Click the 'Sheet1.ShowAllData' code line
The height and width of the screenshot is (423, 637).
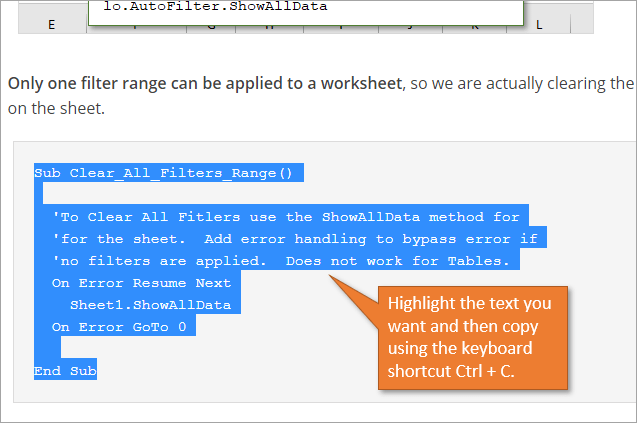[x=150, y=305]
